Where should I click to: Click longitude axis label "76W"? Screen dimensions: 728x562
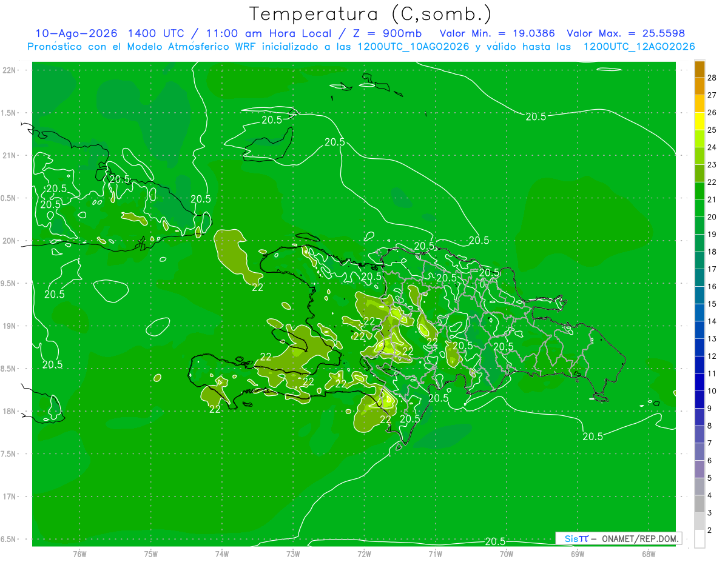[79, 554]
